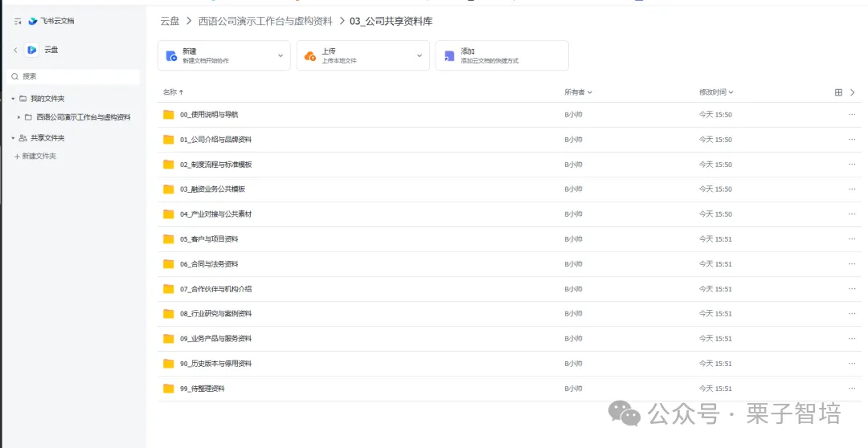Screen dimensions: 868x448
Task: Click owner B小帅 in 00_使用说明与导航 row
Action: click(x=574, y=115)
